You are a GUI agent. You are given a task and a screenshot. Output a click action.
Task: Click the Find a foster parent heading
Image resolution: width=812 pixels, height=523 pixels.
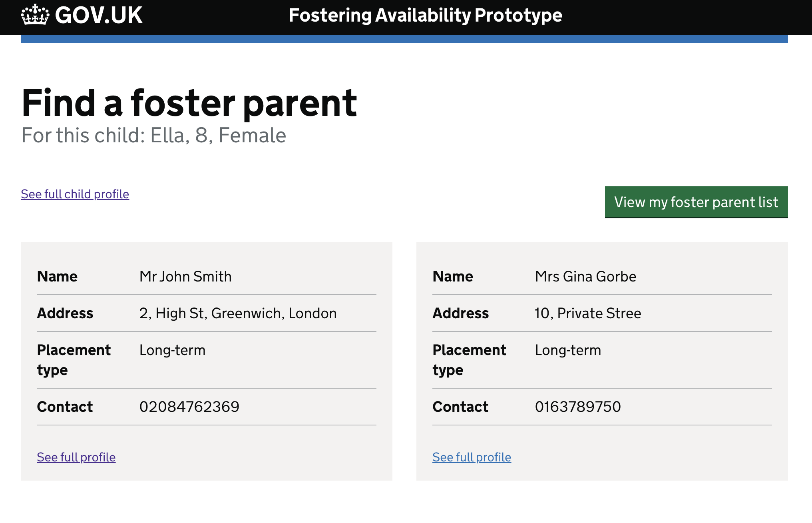(189, 103)
